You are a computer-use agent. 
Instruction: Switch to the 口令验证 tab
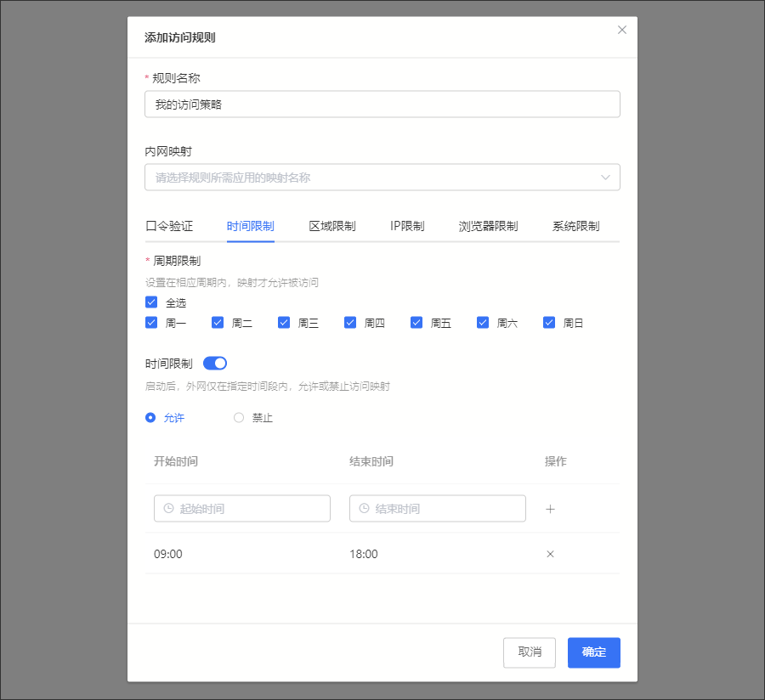click(x=169, y=226)
